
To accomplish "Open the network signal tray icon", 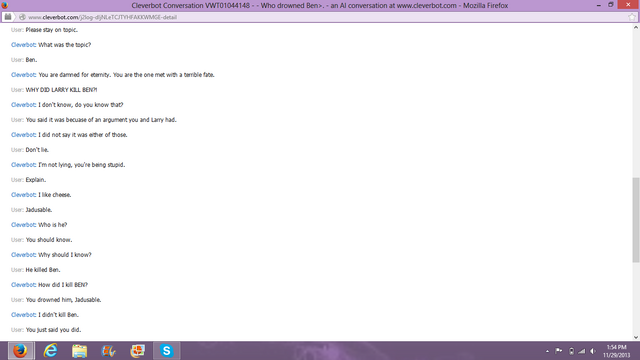I will point(582,351).
